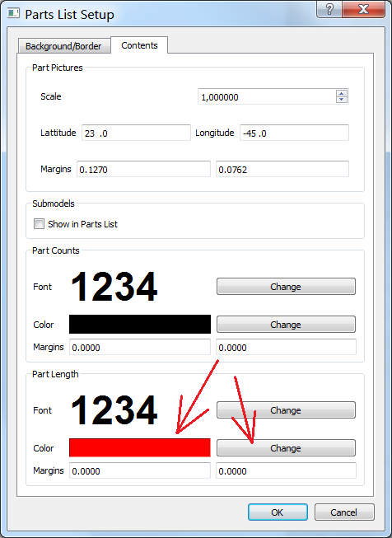
Task: Dismiss the dialog with Cancel
Action: pyautogui.click(x=344, y=512)
